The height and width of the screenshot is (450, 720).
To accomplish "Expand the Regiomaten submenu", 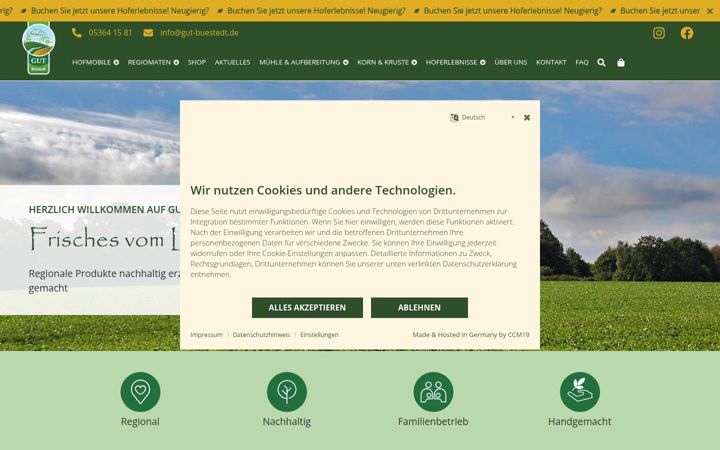I will (176, 62).
